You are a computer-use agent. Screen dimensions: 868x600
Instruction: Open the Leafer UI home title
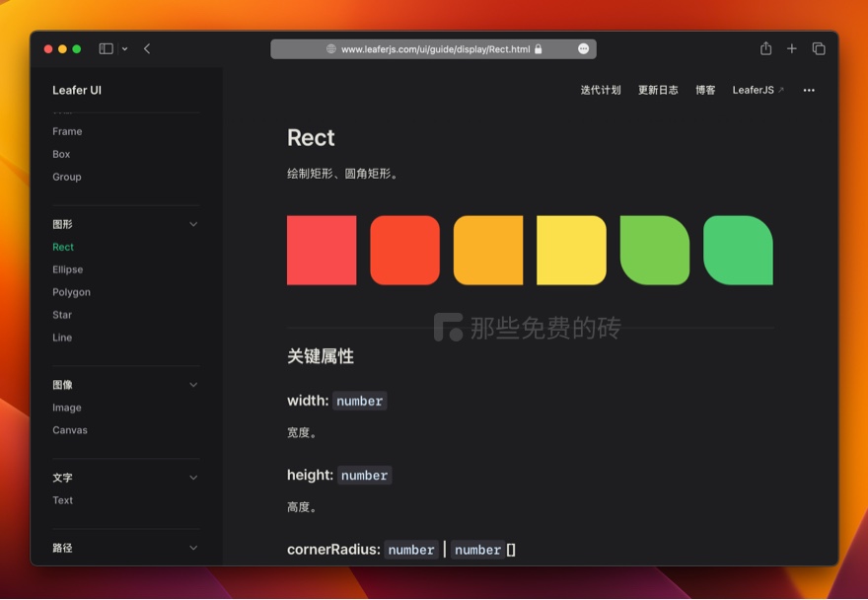point(77,91)
